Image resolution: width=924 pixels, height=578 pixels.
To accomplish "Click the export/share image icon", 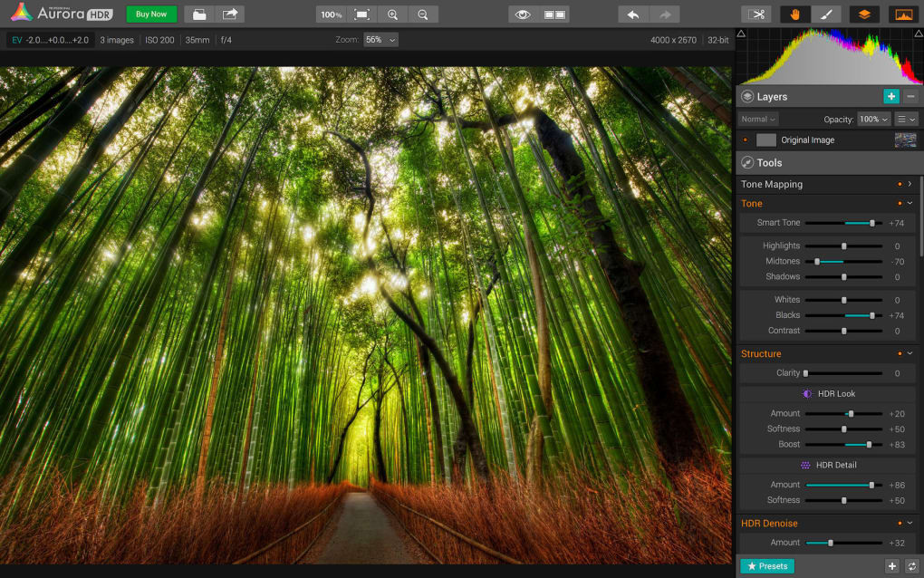I will tap(230, 14).
